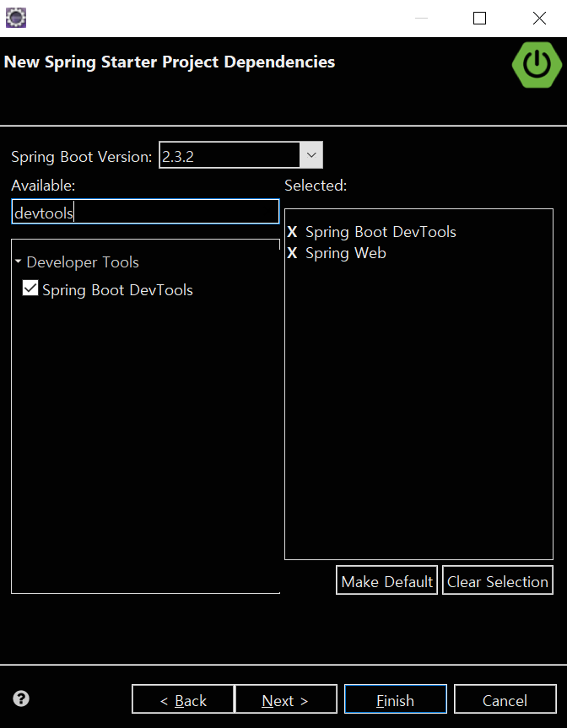567x728 pixels.
Task: Go Back to previous page
Action: point(183,698)
